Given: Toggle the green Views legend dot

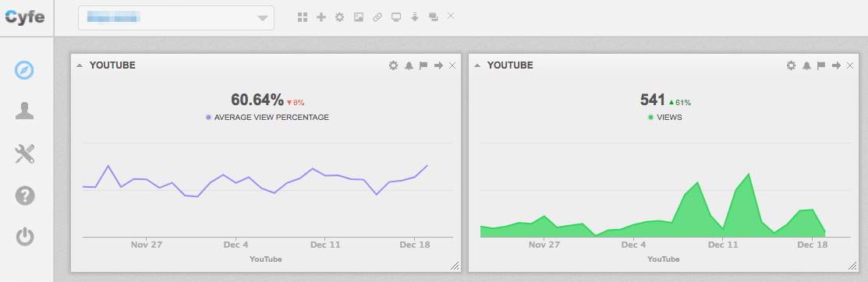Looking at the screenshot, I should click(650, 117).
